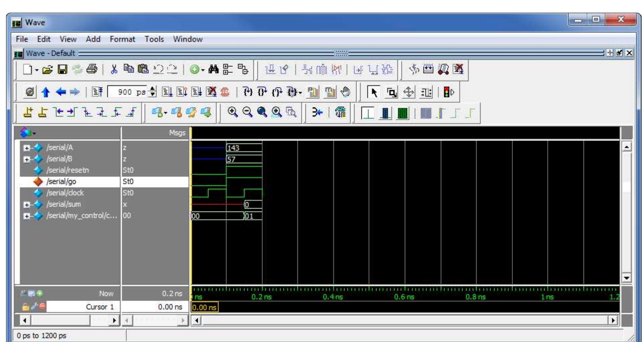This screenshot has height=342, width=644.
Task: Zoom in on the waveform
Action: [x=233, y=113]
